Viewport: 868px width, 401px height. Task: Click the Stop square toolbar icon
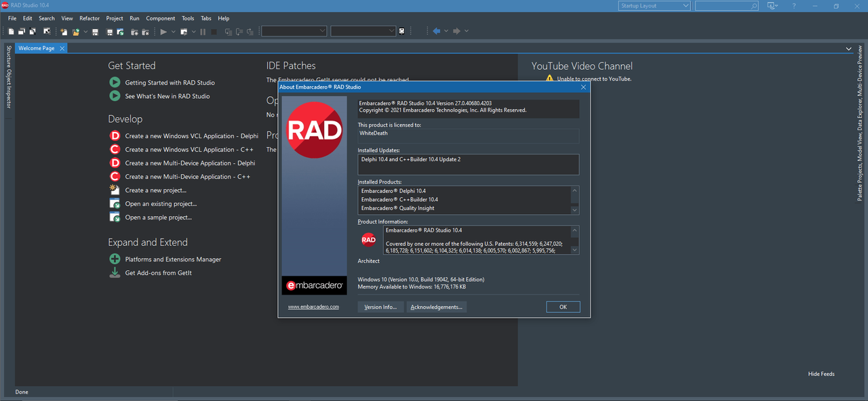click(x=214, y=31)
